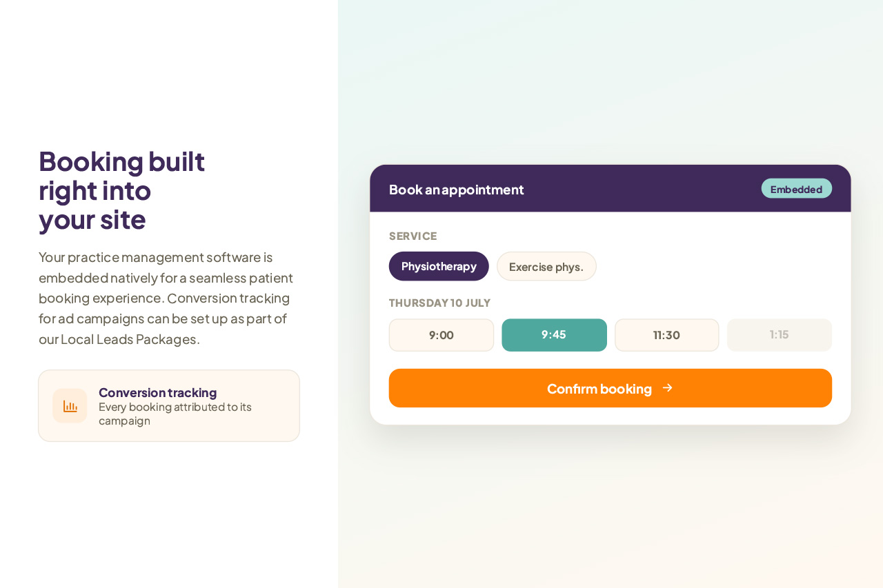Click the Conversion tracking card title
The height and width of the screenshot is (588, 883).
158,392
